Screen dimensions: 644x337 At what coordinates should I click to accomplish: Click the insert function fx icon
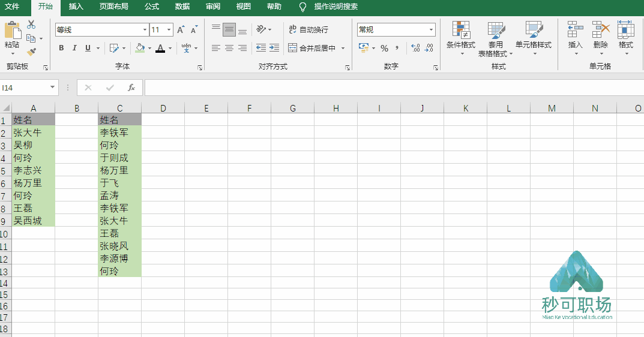click(x=131, y=88)
